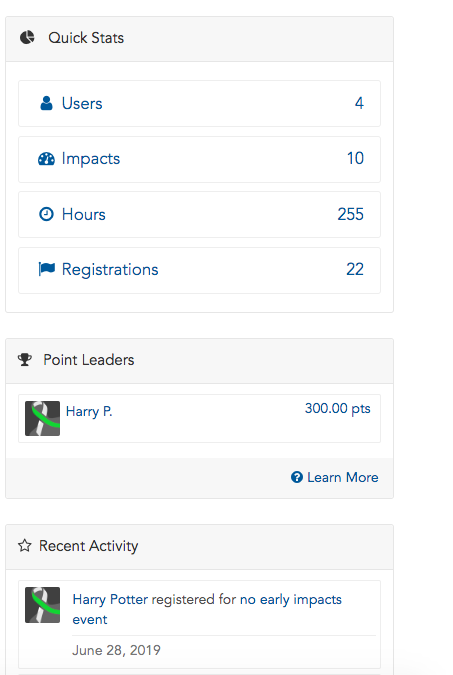The image size is (453, 675).
Task: Click the Hours clock icon
Action: pos(46,214)
